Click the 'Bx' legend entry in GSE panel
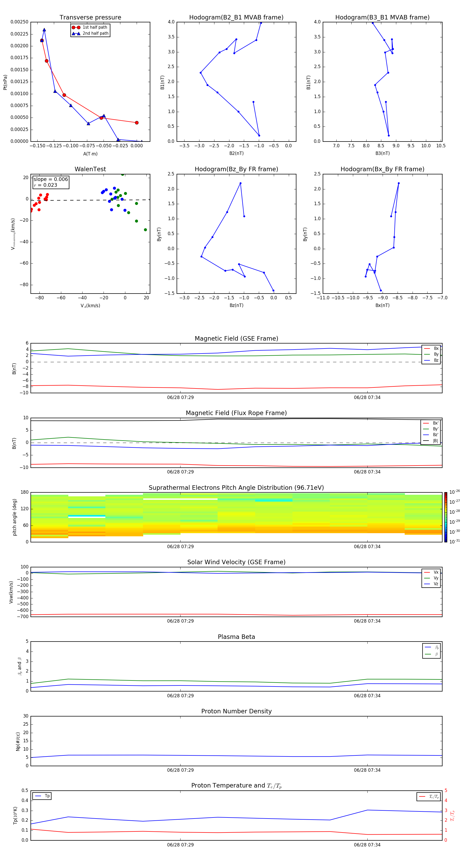The height and width of the screenshot is (868, 473). coord(431,349)
